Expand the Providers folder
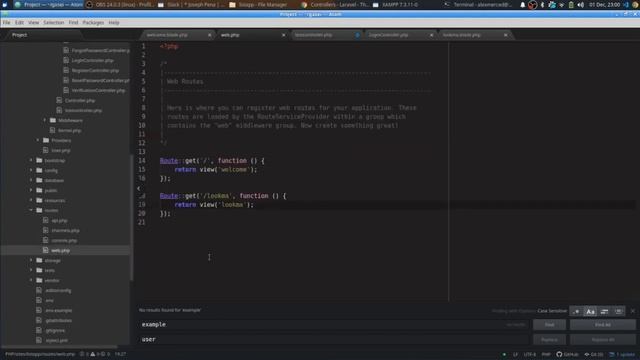 pyautogui.click(x=38, y=140)
